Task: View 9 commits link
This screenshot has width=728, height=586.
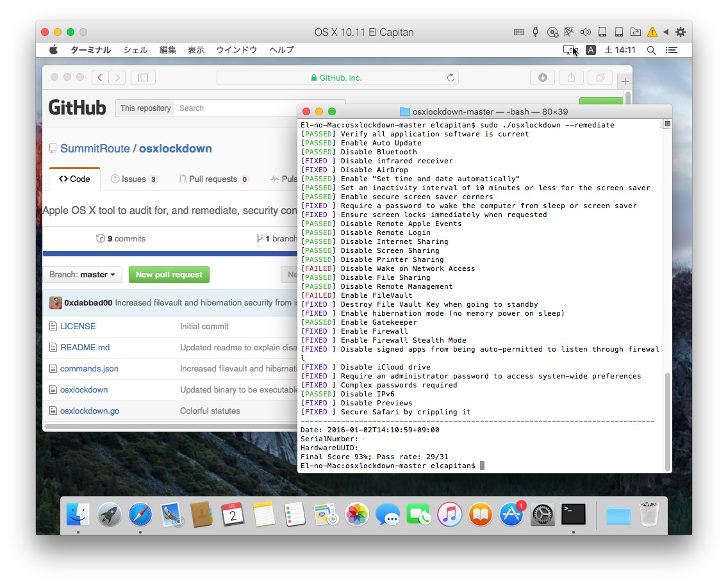Action: (120, 238)
